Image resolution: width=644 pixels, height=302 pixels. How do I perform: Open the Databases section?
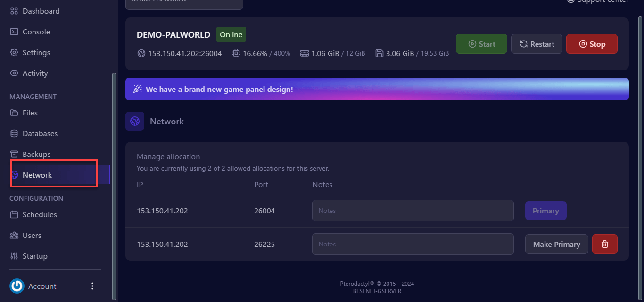tap(40, 133)
